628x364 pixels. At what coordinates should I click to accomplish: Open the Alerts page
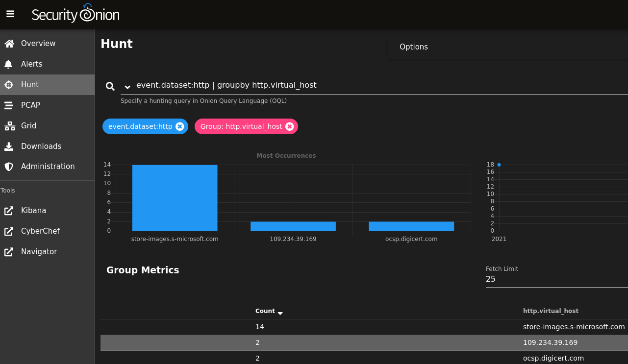[47, 64]
